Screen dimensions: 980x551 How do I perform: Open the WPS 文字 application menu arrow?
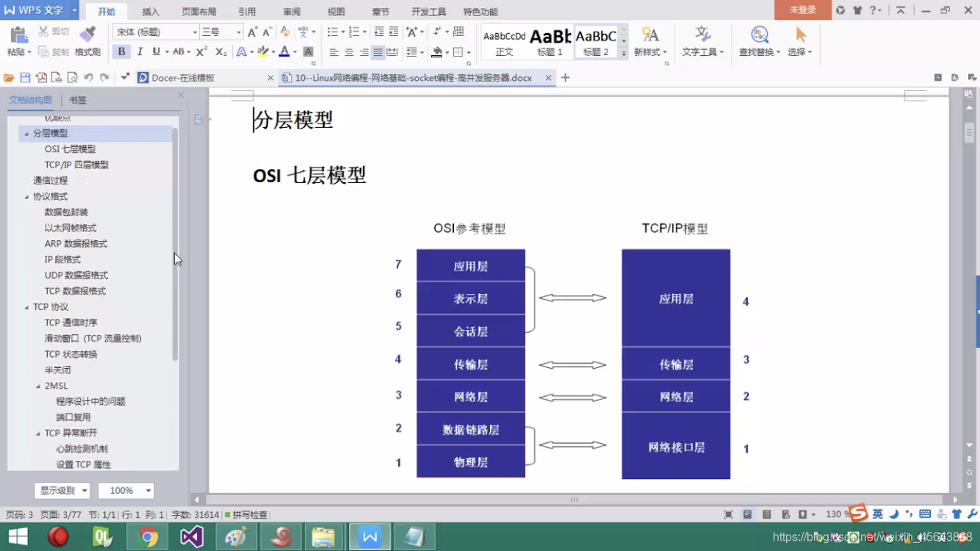pos(74,10)
